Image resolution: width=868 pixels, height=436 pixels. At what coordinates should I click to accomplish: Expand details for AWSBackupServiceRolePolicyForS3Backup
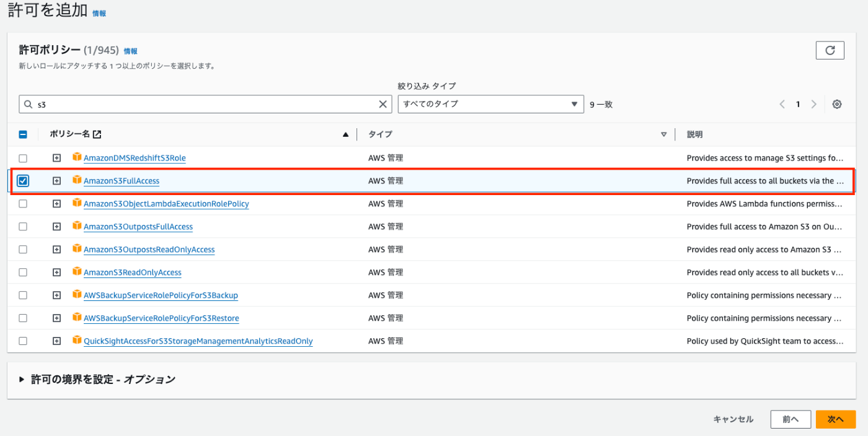click(56, 295)
